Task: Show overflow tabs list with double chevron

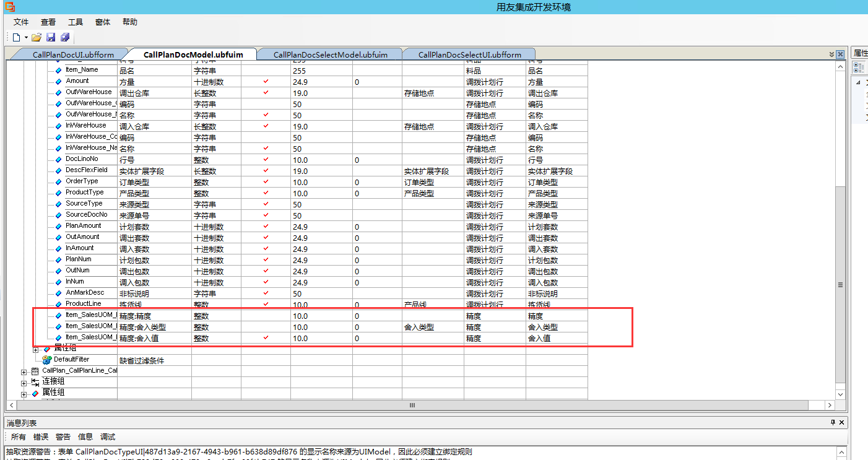Action: point(831,54)
